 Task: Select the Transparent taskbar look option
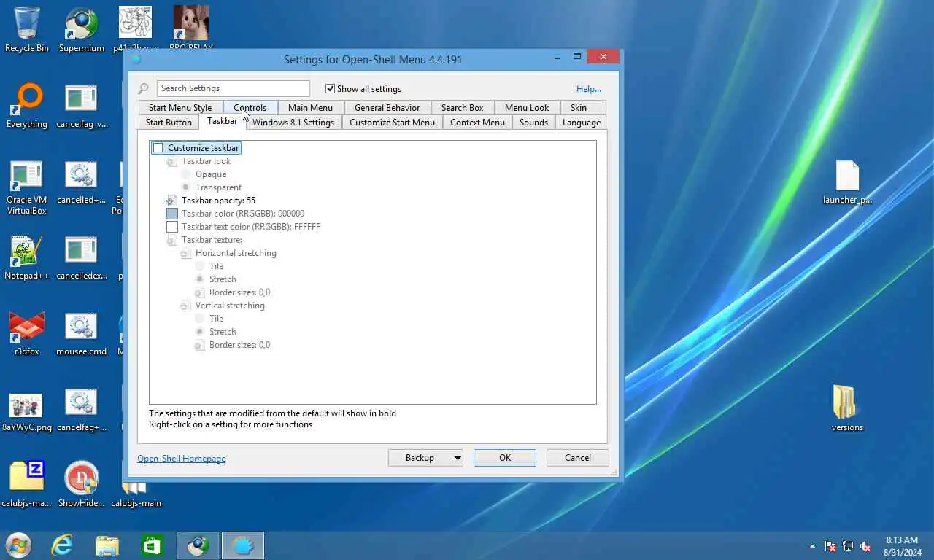tap(186, 187)
